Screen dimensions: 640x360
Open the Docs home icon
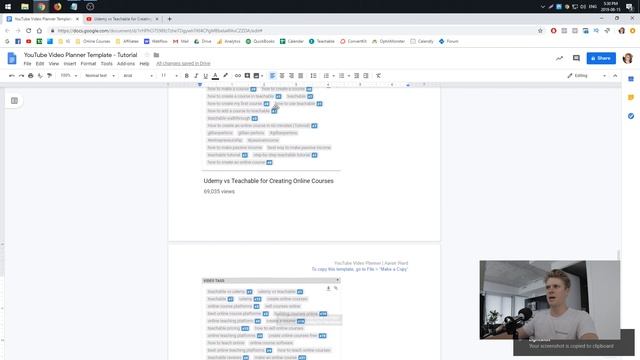12,58
